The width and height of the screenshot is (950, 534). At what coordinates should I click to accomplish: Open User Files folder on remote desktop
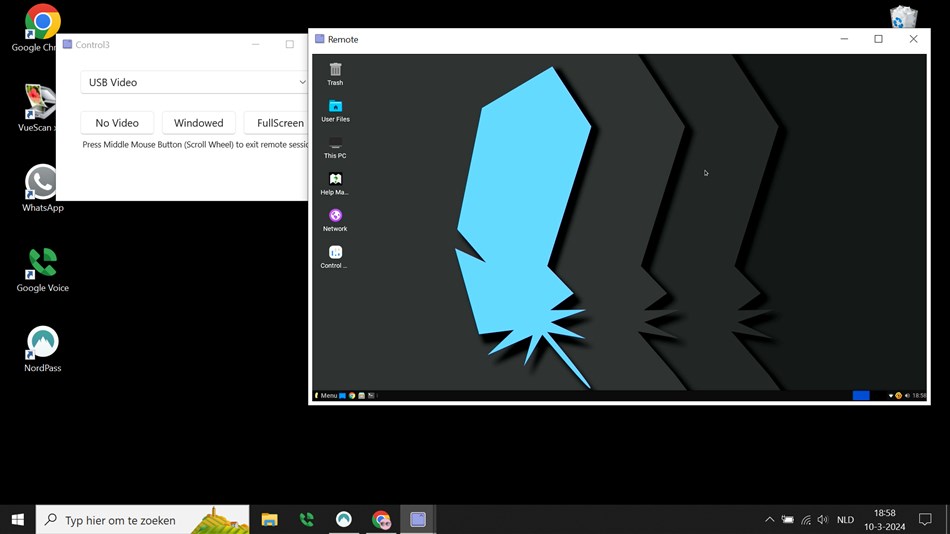[335, 111]
